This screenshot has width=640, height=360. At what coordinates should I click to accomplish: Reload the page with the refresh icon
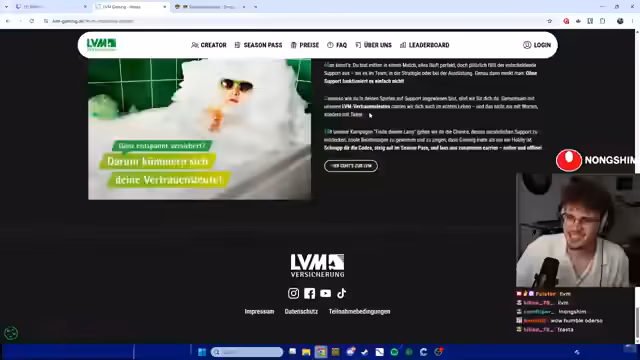(32, 21)
